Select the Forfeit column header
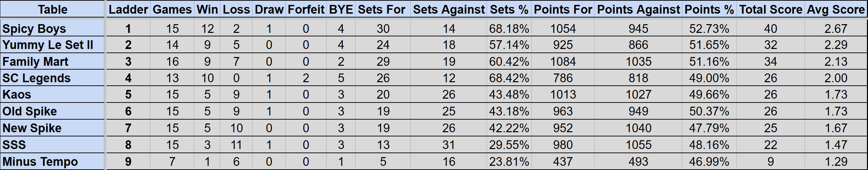The width and height of the screenshot is (868, 170). pos(306,9)
